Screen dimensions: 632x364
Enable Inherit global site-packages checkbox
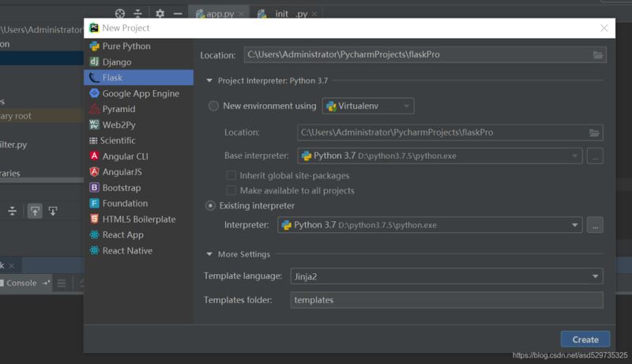[231, 175]
